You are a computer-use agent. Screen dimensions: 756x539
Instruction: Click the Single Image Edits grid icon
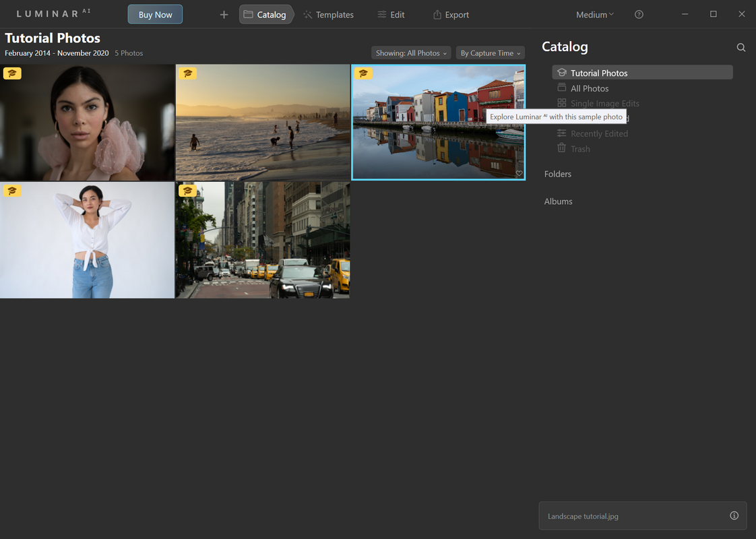(x=561, y=102)
